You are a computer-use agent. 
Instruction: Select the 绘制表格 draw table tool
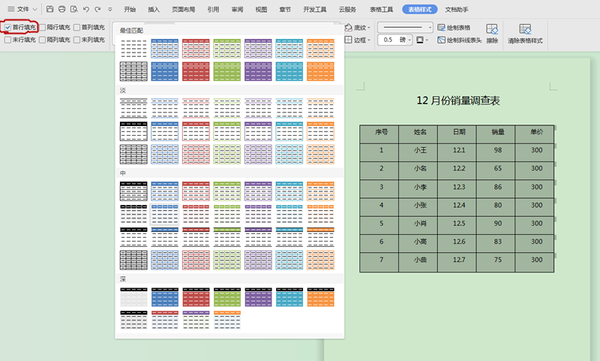[x=454, y=28]
